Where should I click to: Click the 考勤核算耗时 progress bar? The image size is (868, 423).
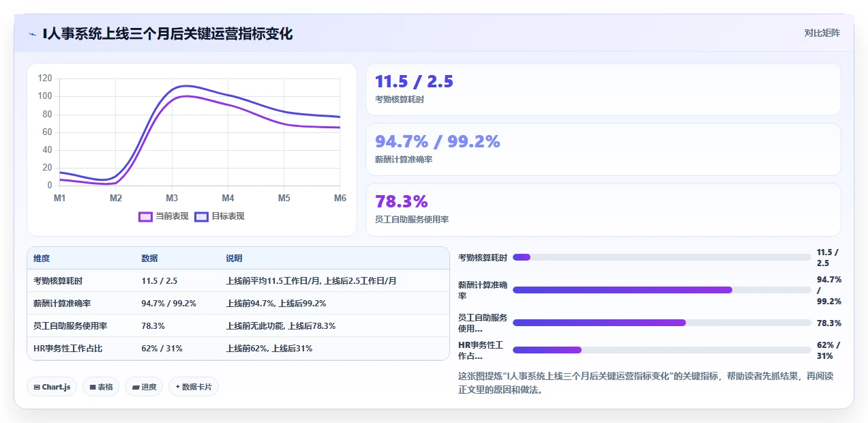[x=662, y=257]
